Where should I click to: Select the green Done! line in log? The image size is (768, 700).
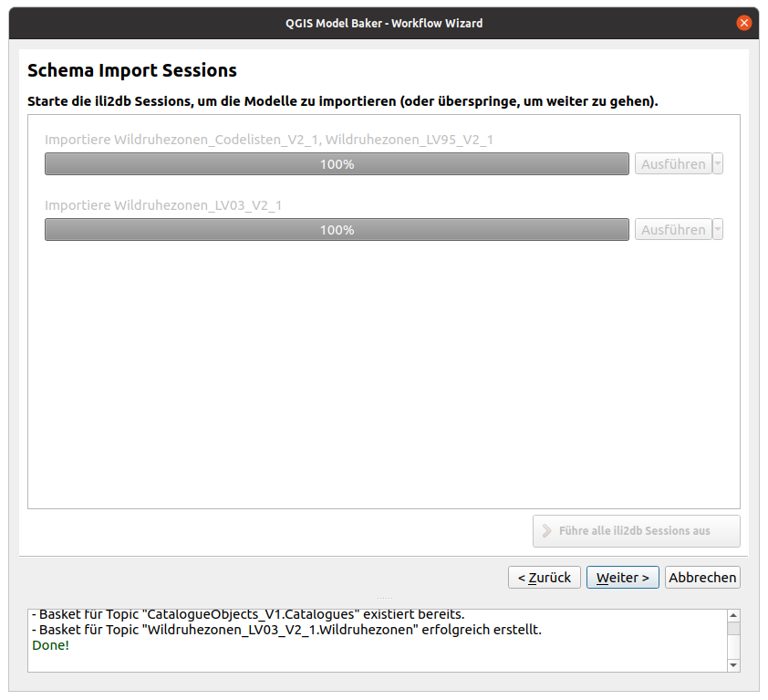(51, 645)
